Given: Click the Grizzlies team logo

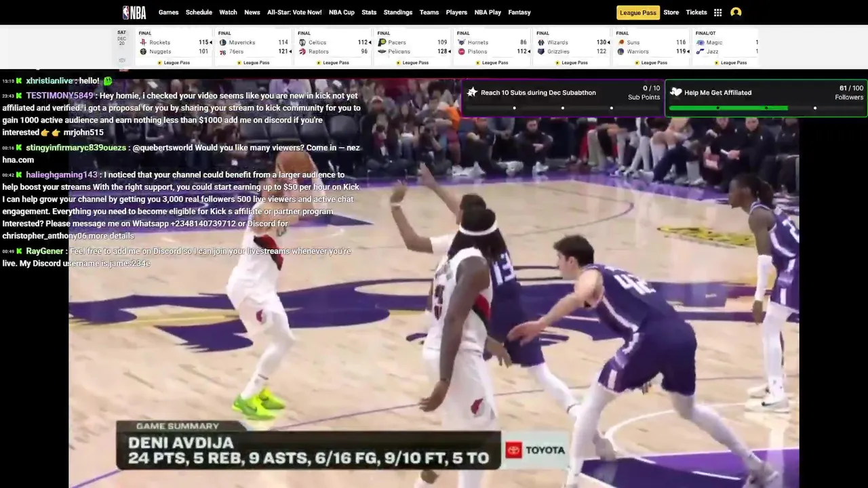Looking at the screenshot, I should pos(540,52).
